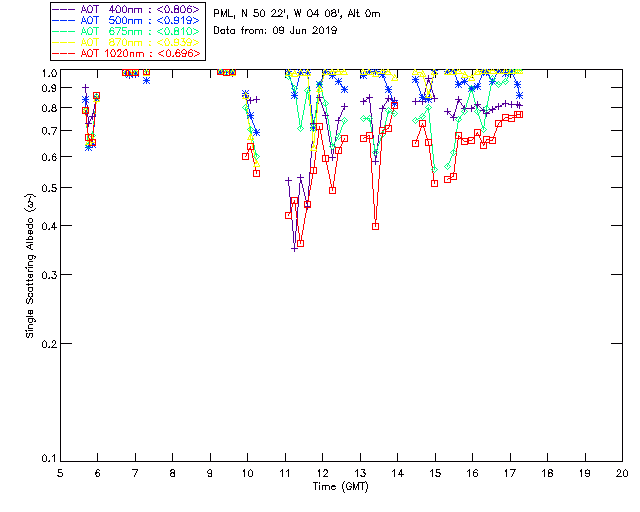The width and height of the screenshot is (640, 512).
Task: Click the 'Time (GMT)' x-axis label
Action: point(341,486)
